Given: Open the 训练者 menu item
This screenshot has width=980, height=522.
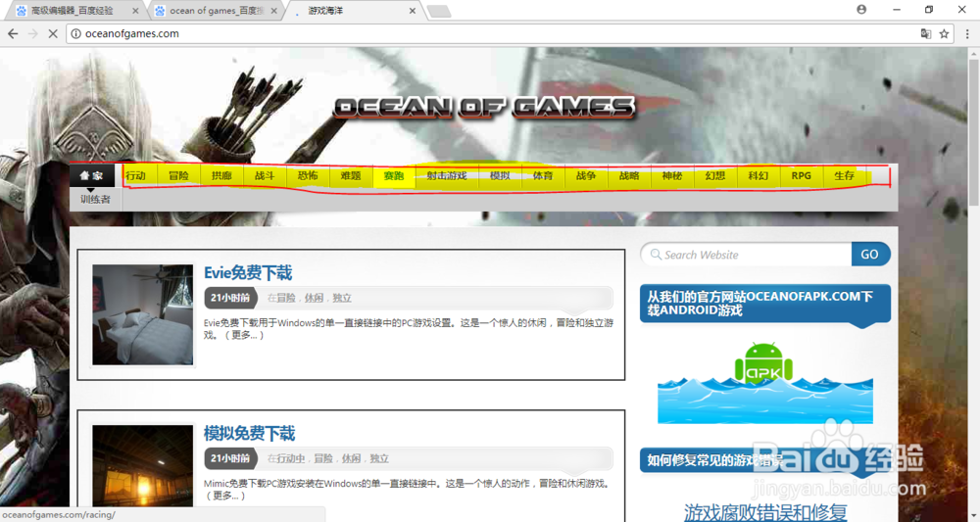Looking at the screenshot, I should point(95,199).
